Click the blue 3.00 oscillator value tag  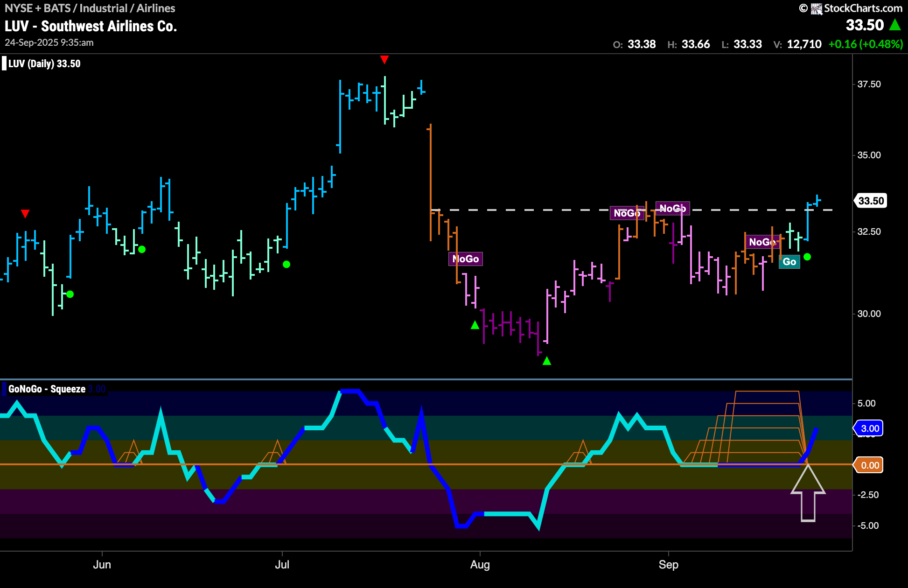pos(869,428)
